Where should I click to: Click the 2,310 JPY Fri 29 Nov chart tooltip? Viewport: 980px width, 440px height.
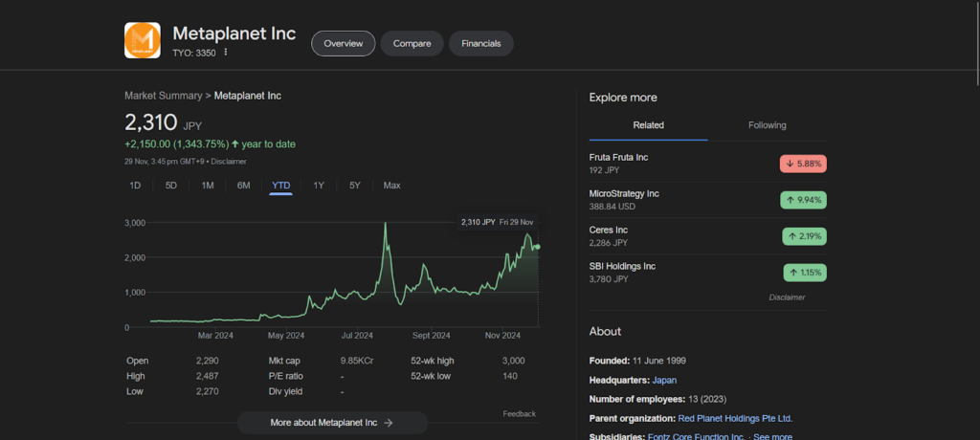click(497, 222)
